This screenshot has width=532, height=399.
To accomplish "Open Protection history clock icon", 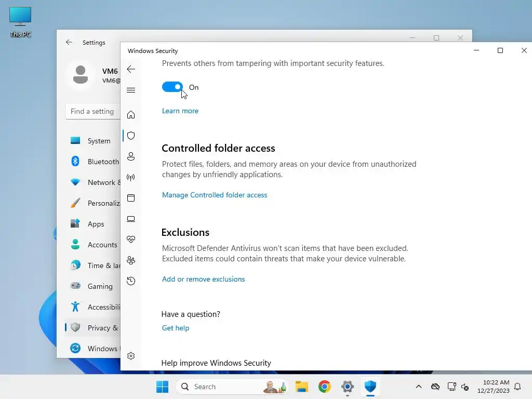I will point(131,281).
